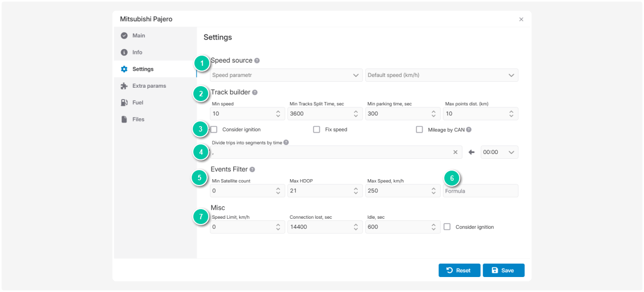Close the Mitsubishi Pajero dialog
This screenshot has width=644, height=292.
click(x=521, y=19)
